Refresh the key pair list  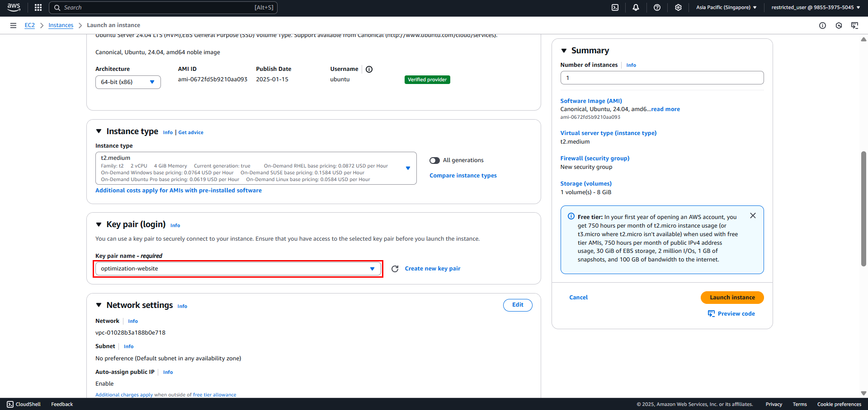click(395, 269)
